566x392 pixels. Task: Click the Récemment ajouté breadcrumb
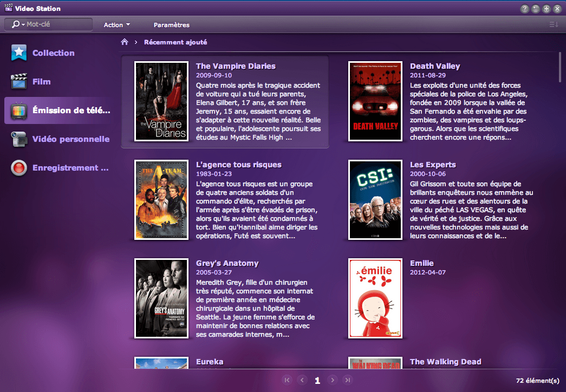[x=175, y=42]
